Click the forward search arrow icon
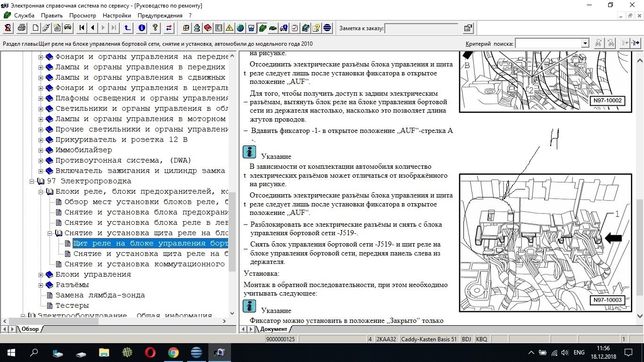The width and height of the screenshot is (644, 362). (636, 43)
